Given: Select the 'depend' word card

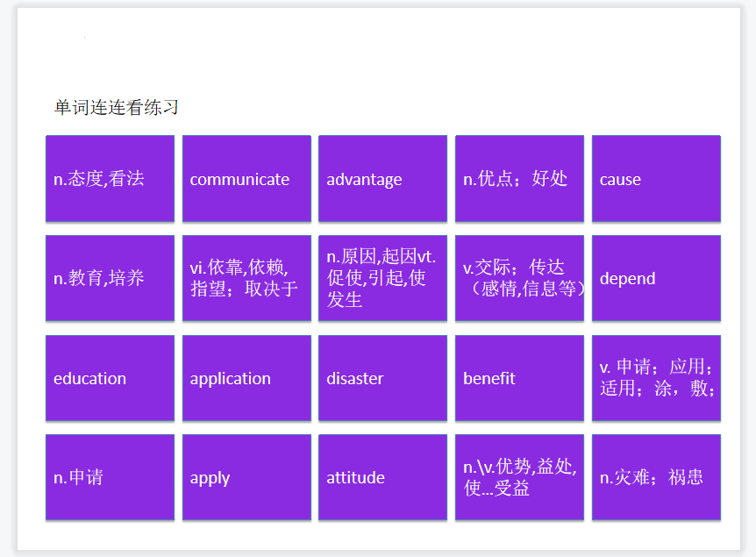Looking at the screenshot, I should (656, 278).
